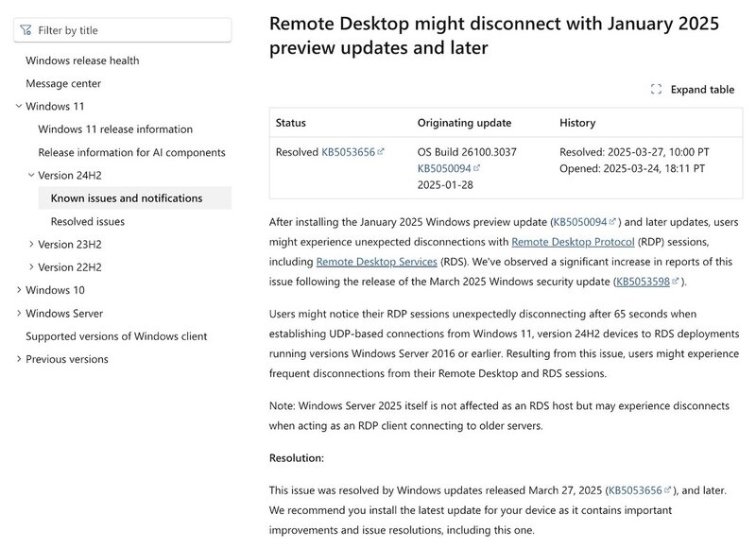This screenshot has width=756, height=548.
Task: Click external link icon beside Resolved KB5053656
Action: point(381,152)
